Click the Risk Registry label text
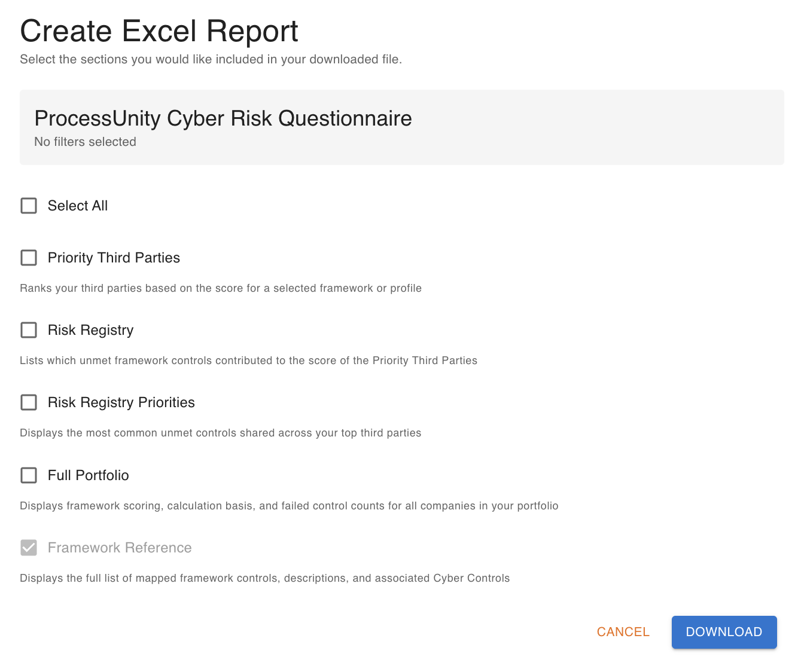 (90, 330)
